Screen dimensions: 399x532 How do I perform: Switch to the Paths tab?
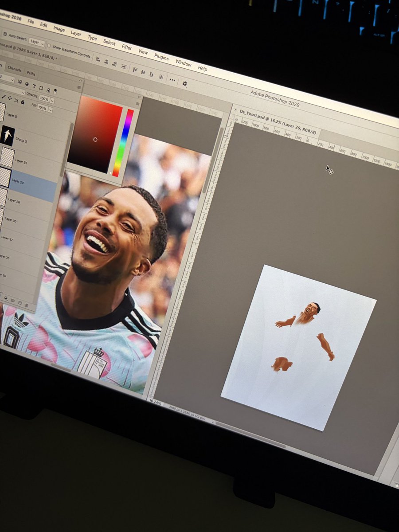tap(31, 73)
